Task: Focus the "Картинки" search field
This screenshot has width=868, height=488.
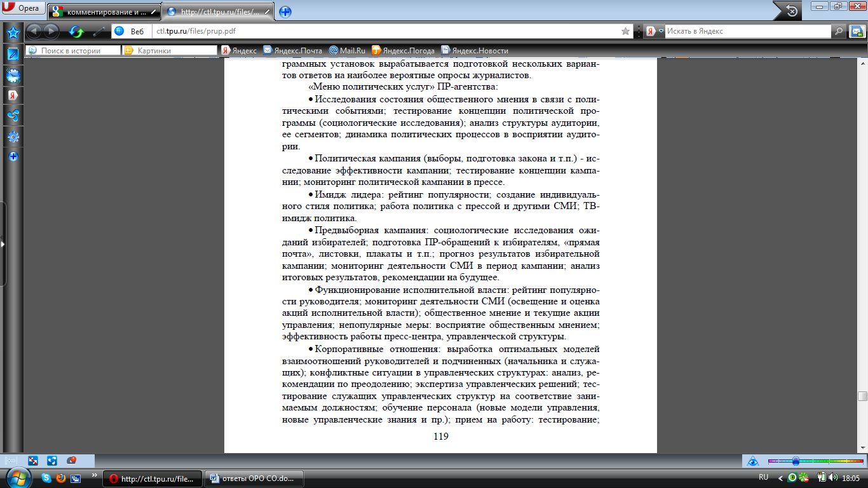Action: point(170,50)
